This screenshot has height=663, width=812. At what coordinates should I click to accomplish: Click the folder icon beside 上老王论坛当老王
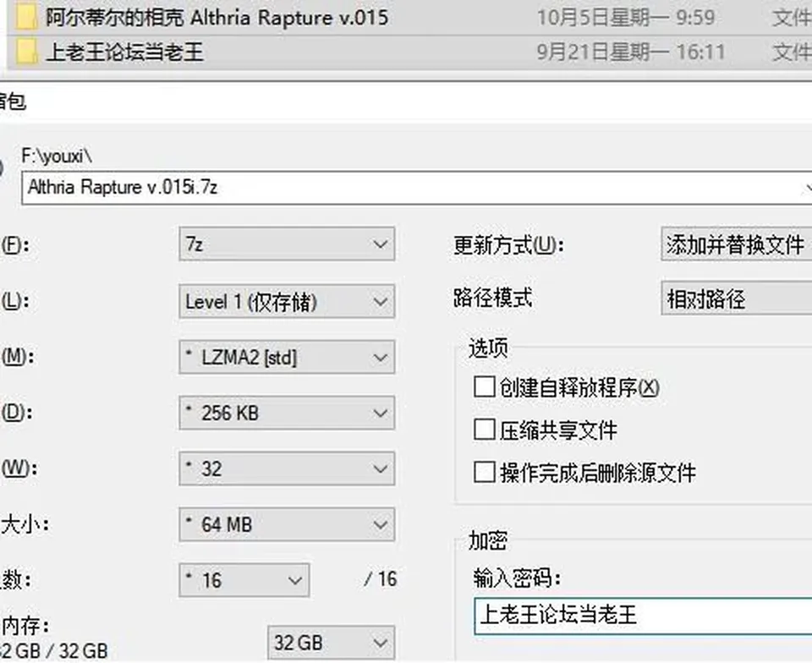(26, 52)
